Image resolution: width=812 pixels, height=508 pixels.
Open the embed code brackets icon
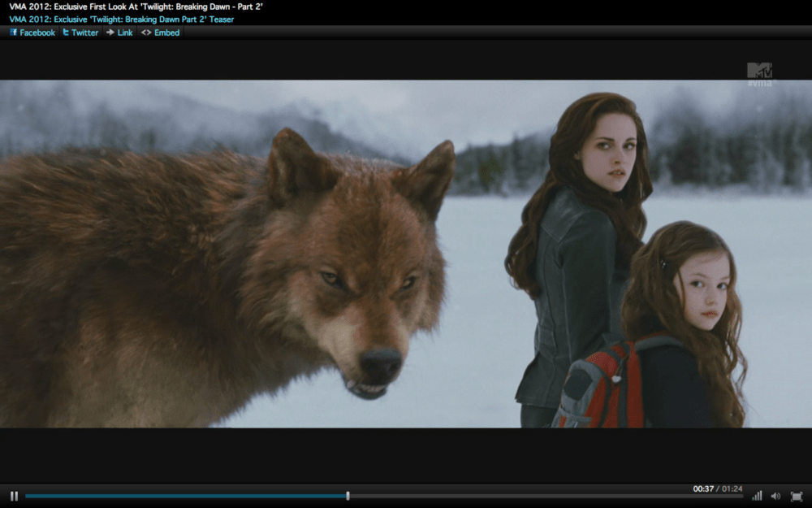pos(145,33)
